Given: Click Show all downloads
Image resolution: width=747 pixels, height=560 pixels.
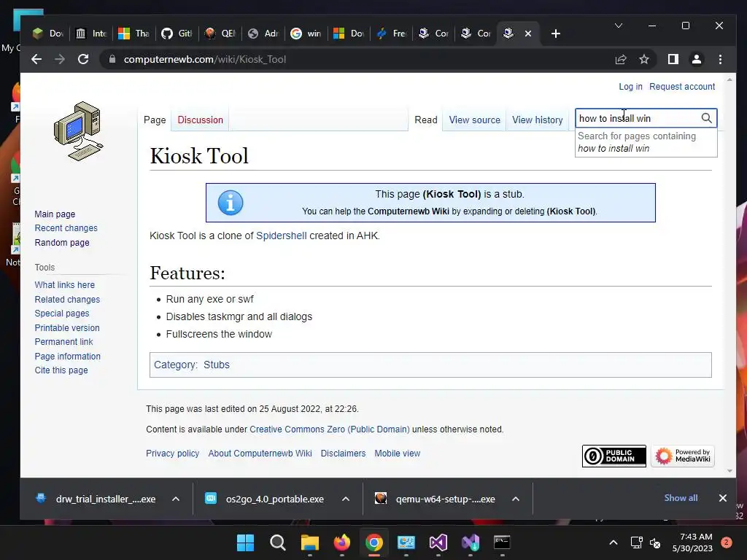Looking at the screenshot, I should [x=681, y=497].
